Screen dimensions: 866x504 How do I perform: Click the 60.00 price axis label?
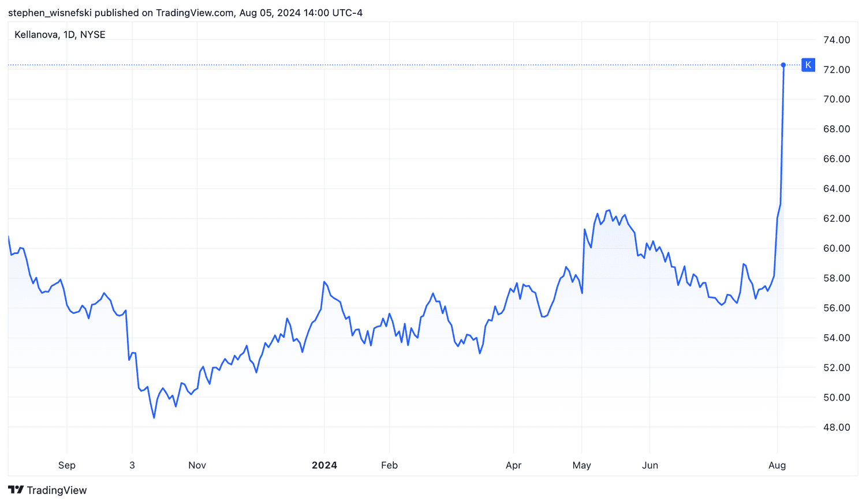pyautogui.click(x=837, y=248)
